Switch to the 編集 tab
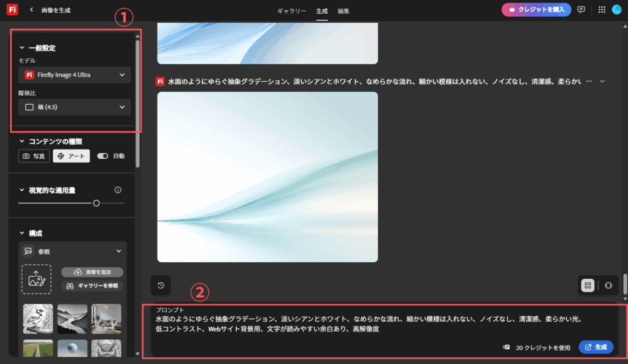This screenshot has height=364, width=628. coord(343,11)
